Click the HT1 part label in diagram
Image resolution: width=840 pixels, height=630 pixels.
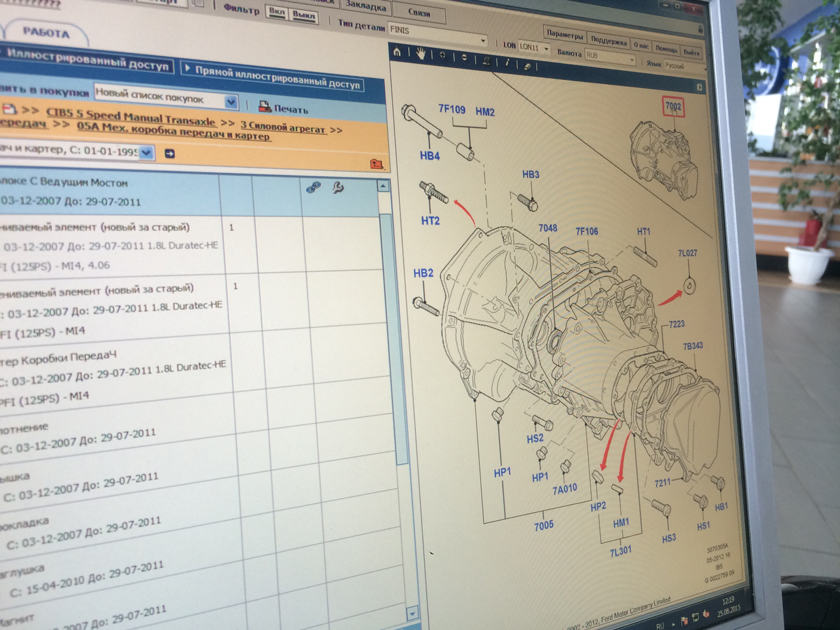pyautogui.click(x=643, y=232)
